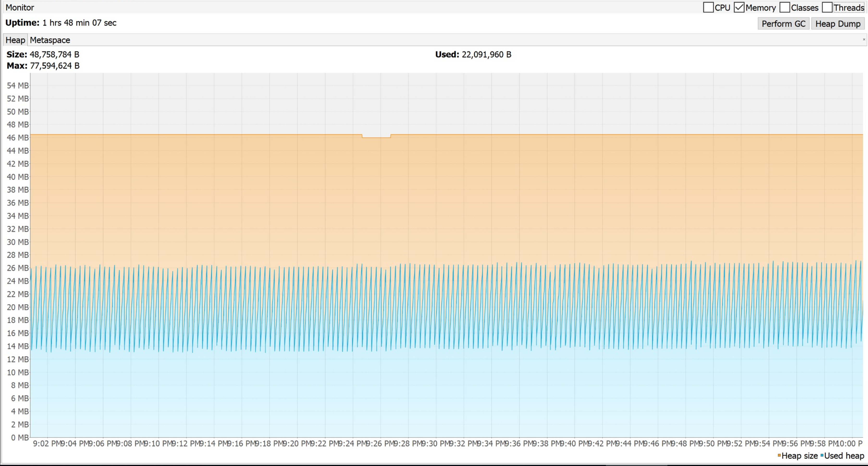Trigger a Heap Dump

point(838,24)
